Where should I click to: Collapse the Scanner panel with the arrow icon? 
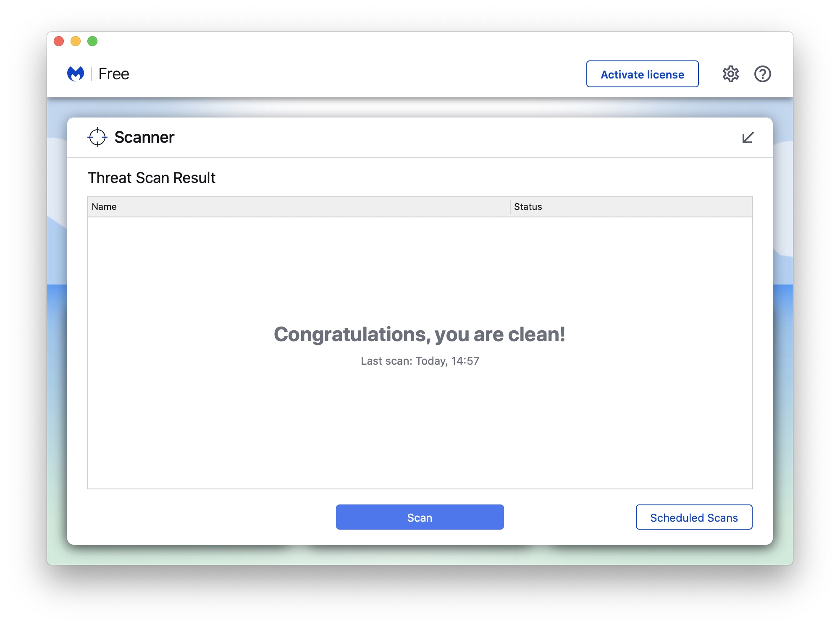point(748,138)
